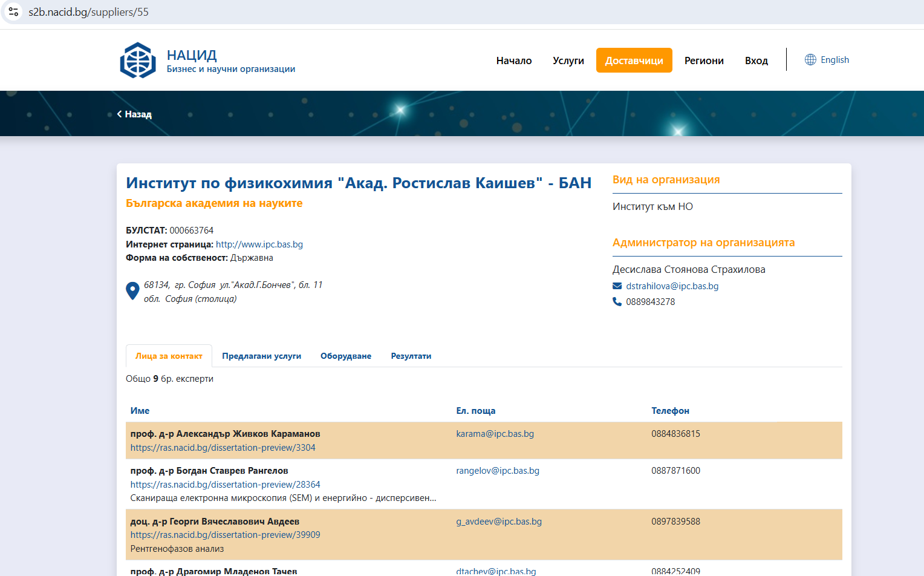The height and width of the screenshot is (576, 924).
Task: Select the Доставчици navigation button
Action: click(634, 61)
